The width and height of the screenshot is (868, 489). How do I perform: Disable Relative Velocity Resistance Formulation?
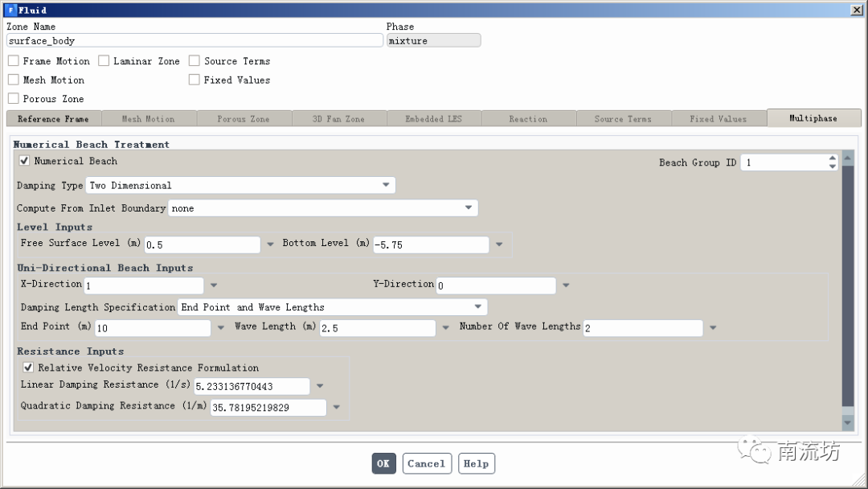coord(28,368)
